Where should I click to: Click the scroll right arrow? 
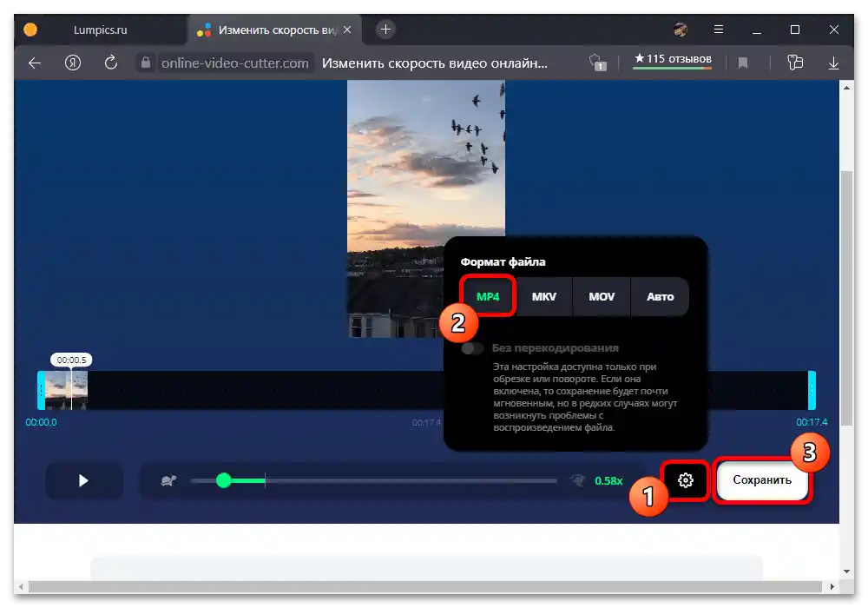[832, 586]
